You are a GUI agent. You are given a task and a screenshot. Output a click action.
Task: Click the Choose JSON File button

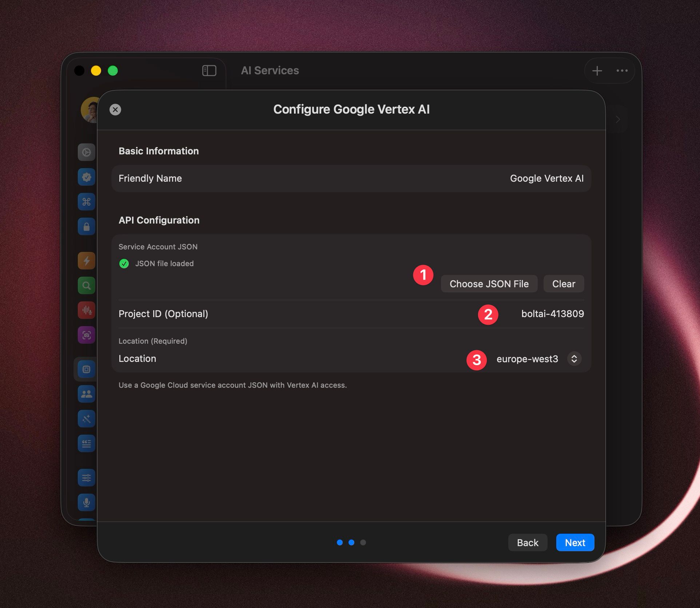[x=489, y=284]
